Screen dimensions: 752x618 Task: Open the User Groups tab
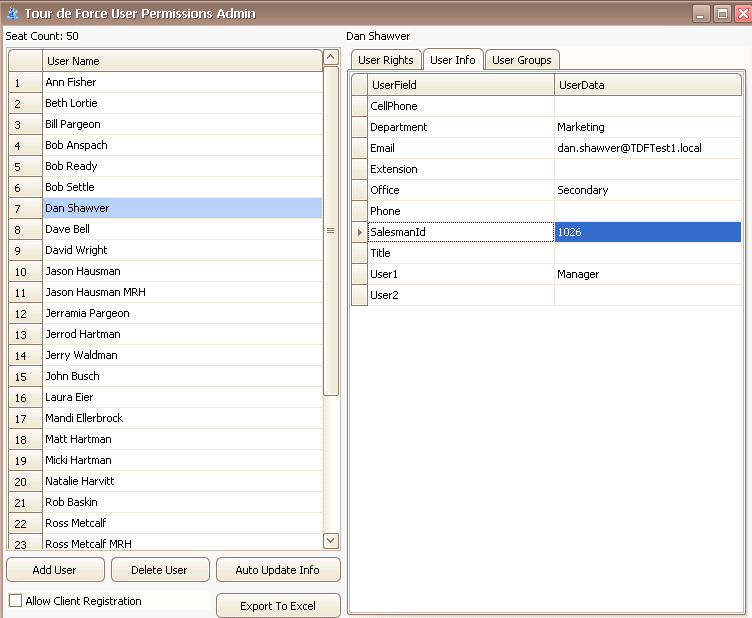[522, 60]
